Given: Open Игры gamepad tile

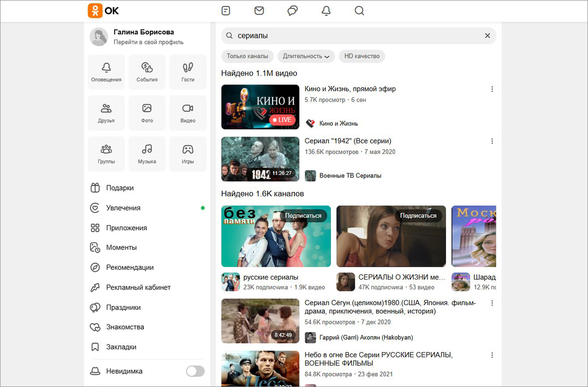Looking at the screenshot, I should coord(188,154).
